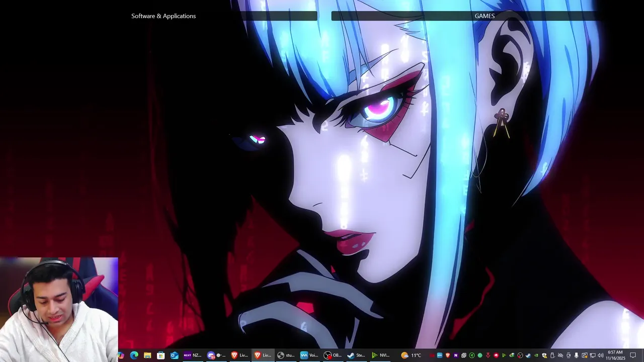
Task: Open the 11°C weather widget
Action: point(411,355)
